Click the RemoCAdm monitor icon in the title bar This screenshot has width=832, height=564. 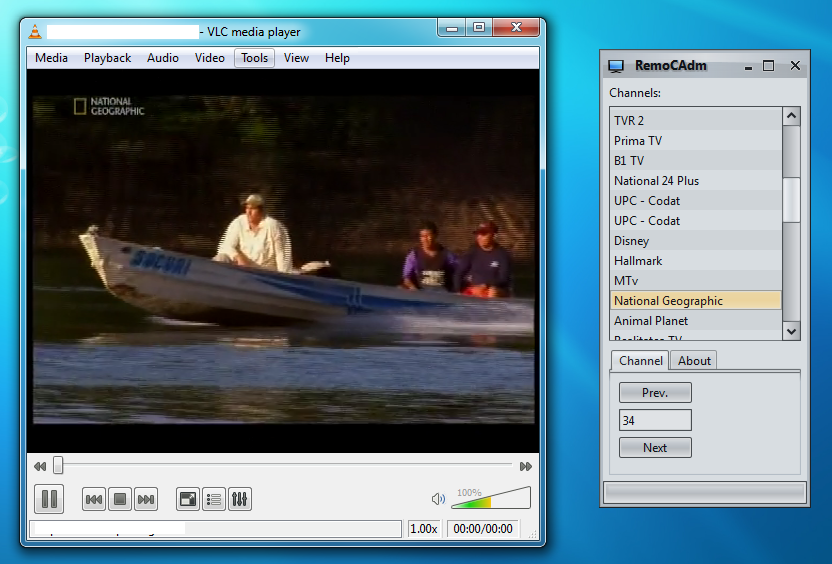pyautogui.click(x=616, y=66)
